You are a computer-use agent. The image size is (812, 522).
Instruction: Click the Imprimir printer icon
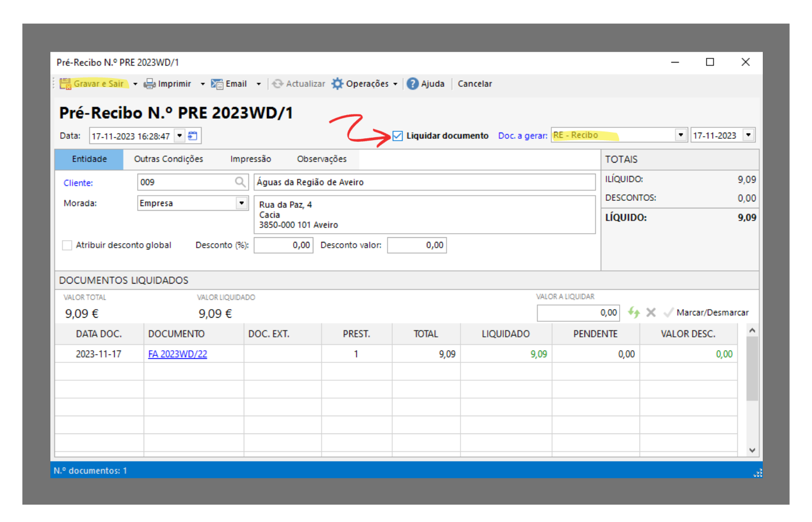149,84
